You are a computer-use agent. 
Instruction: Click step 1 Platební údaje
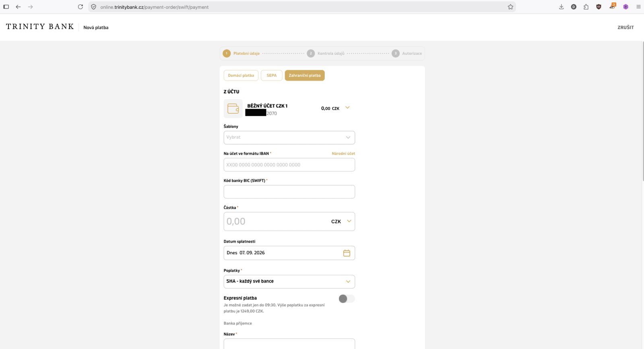pyautogui.click(x=242, y=54)
